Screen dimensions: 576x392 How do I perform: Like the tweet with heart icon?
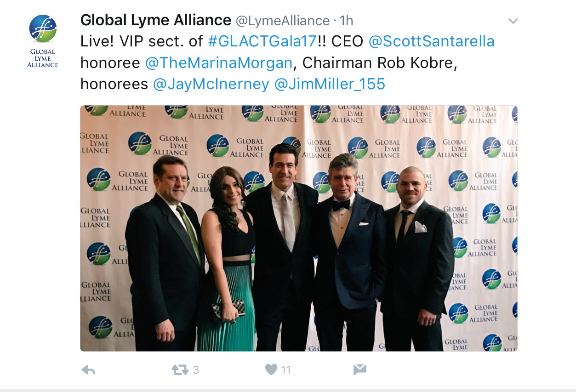point(272,369)
